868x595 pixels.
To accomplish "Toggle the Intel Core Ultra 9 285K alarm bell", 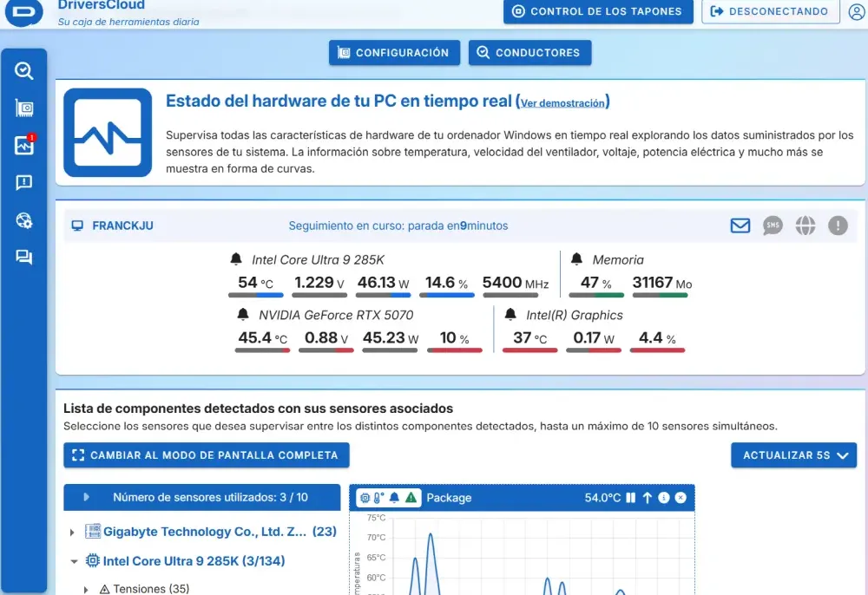I will (236, 258).
